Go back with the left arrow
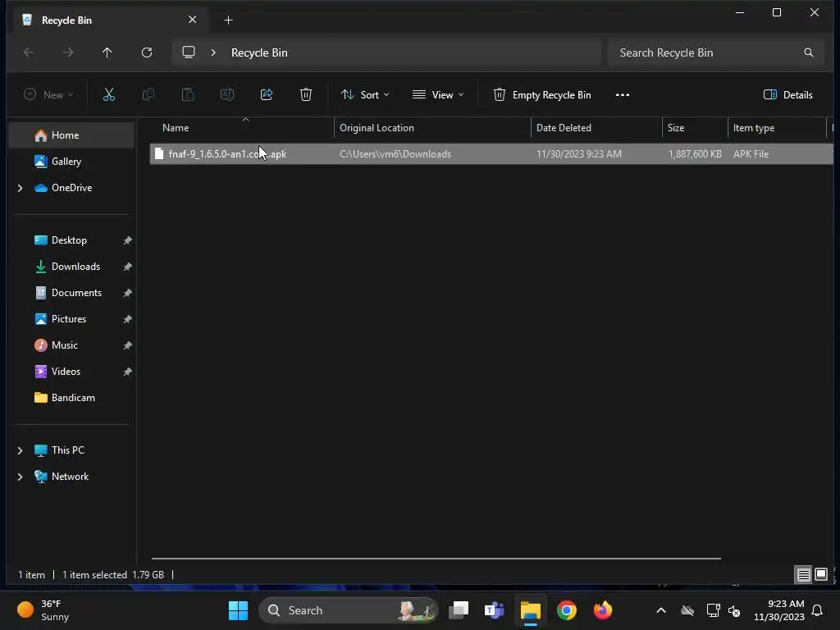 click(29, 52)
